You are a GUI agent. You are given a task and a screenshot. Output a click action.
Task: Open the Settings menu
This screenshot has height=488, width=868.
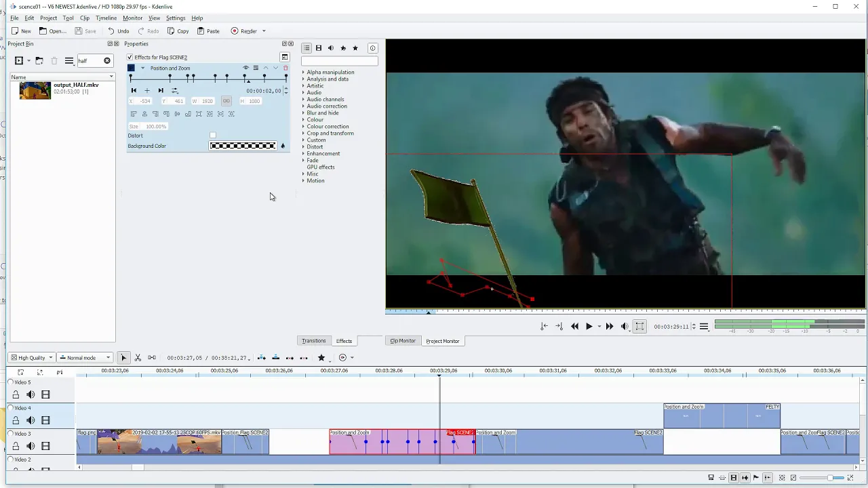176,18
